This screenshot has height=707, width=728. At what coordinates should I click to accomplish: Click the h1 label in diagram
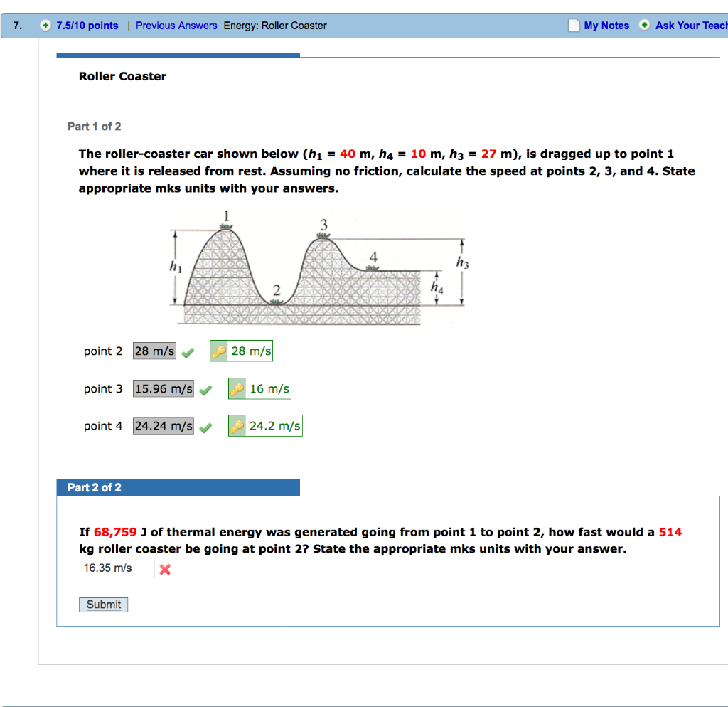click(176, 267)
